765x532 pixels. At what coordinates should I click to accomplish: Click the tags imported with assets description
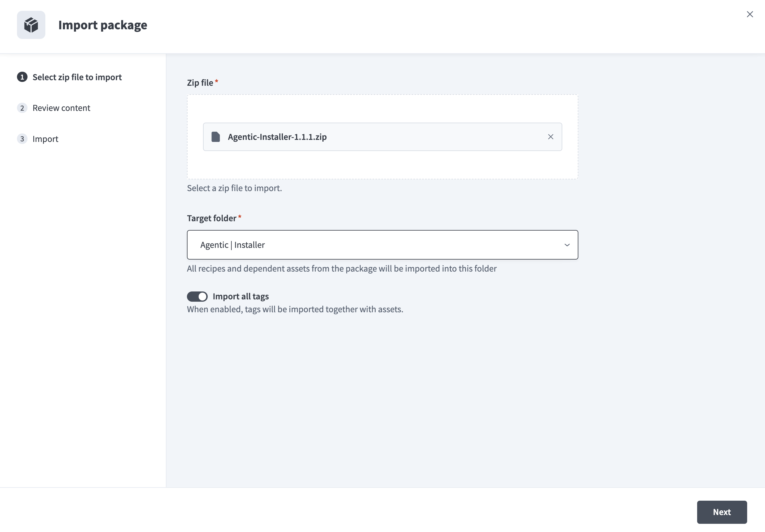[295, 309]
